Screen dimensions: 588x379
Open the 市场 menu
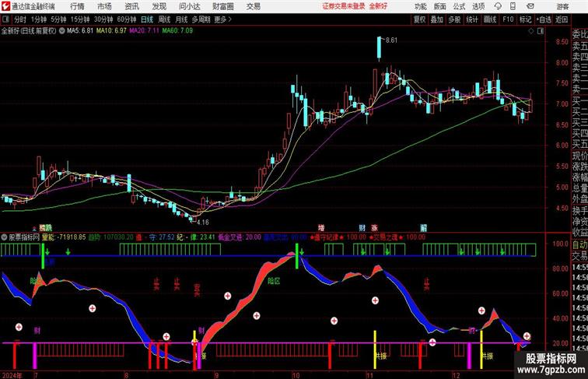(104, 6)
